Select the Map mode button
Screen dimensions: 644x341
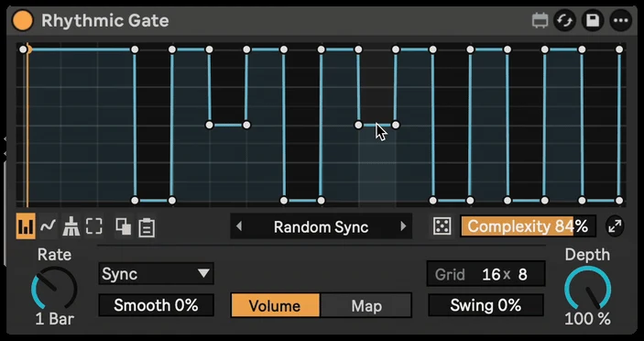(366, 305)
